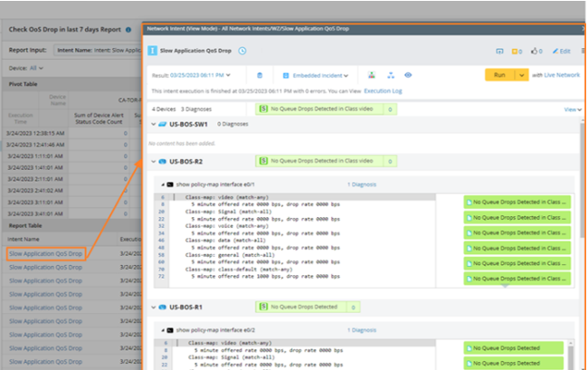Image resolution: width=588 pixels, height=370 pixels.
Task: Click the blue intent 'I' icon beside the title
Action: (152, 51)
